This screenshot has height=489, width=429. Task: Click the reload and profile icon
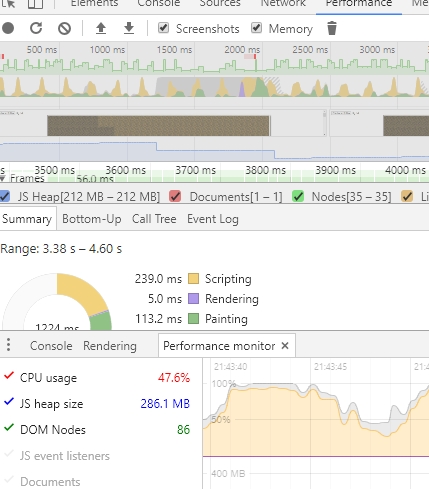(36, 28)
